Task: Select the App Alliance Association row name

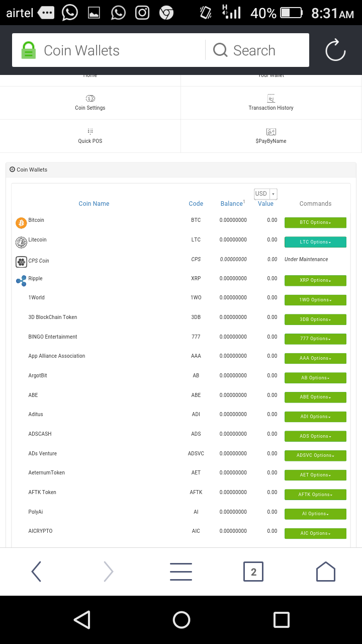Action: [57, 356]
